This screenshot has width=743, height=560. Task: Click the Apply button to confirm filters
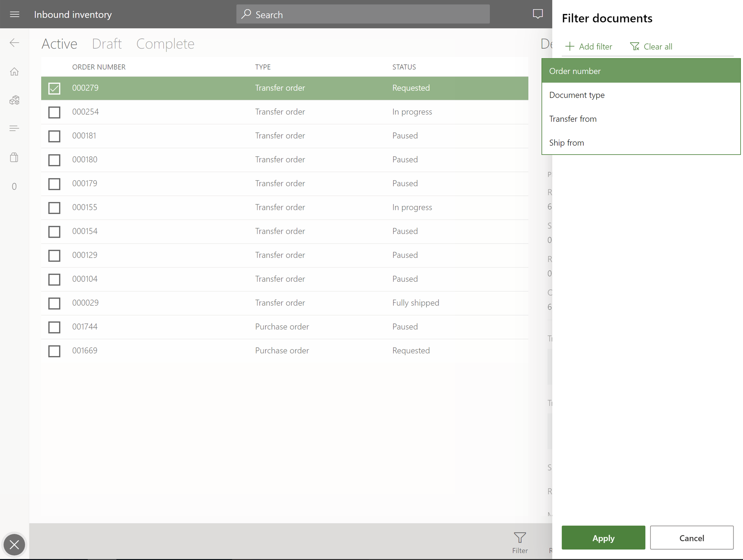tap(603, 538)
